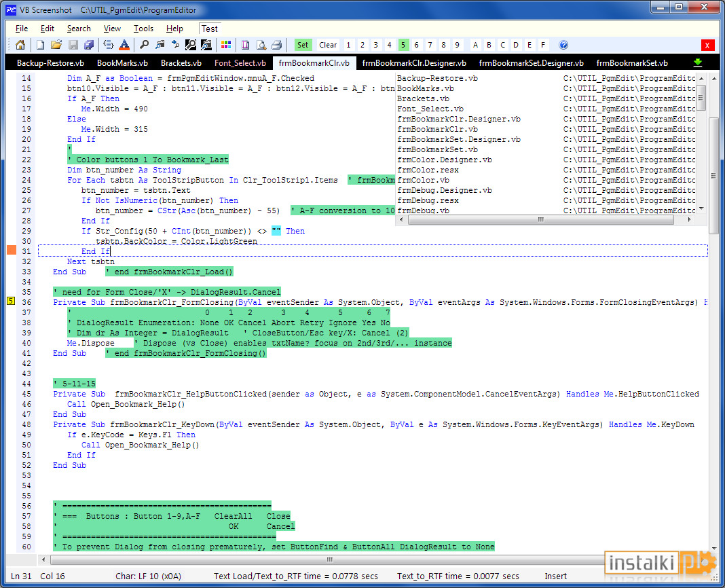Click the brackets matching icon
This screenshot has width=725, height=588.
109,45
